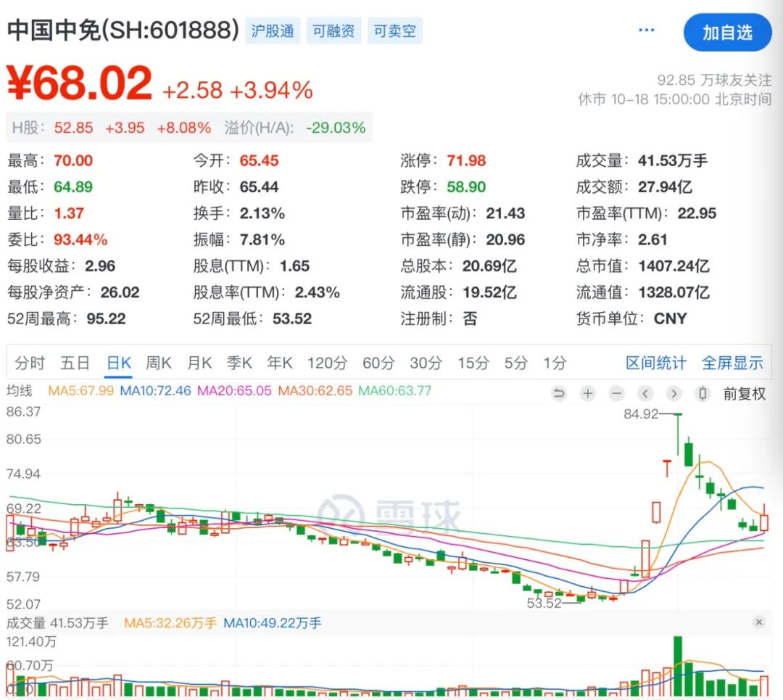Click the 最高 value 70.00

[x=73, y=161]
